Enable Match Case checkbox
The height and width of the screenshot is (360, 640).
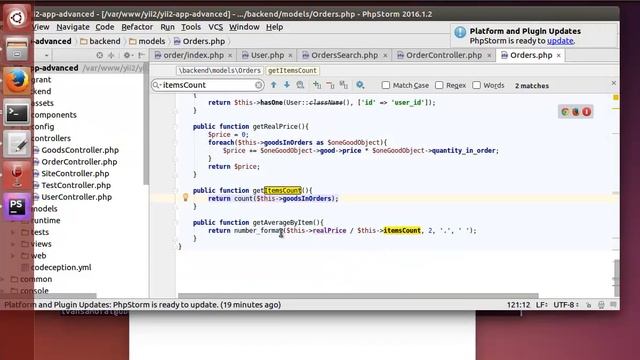(385, 85)
